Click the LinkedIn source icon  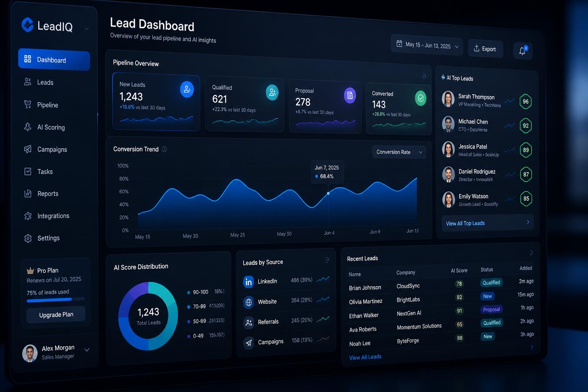click(x=248, y=282)
